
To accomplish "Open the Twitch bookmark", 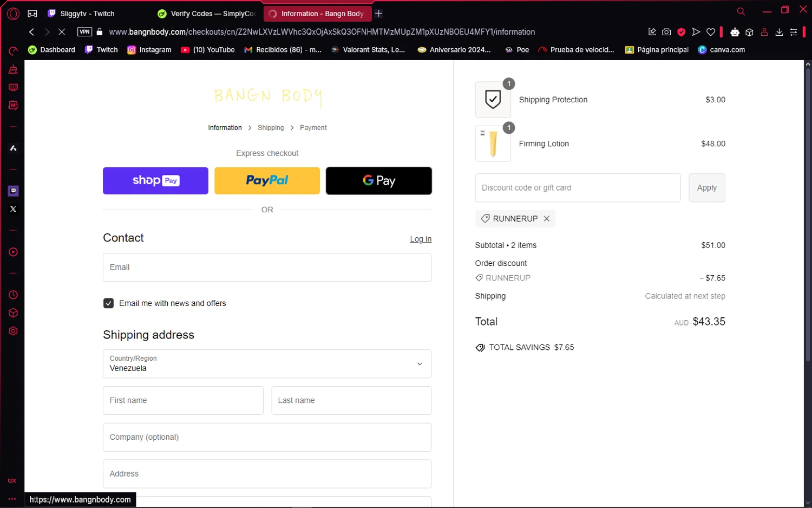I will pyautogui.click(x=101, y=50).
